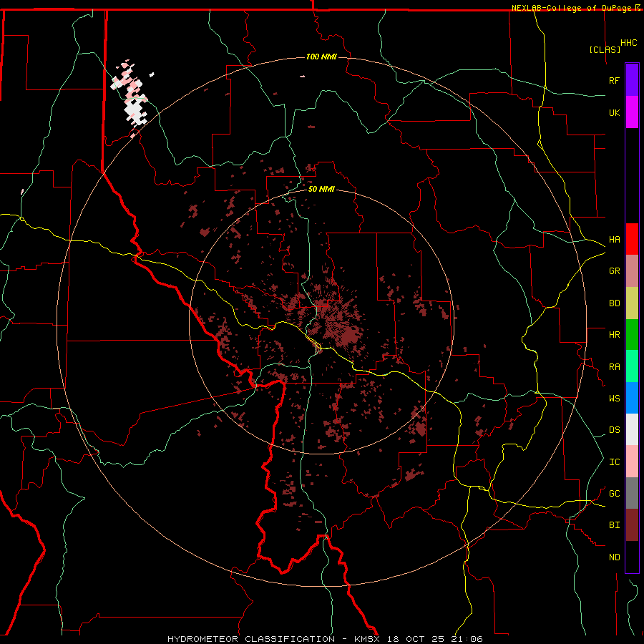Click the HA legend label
Image resolution: width=644 pixels, height=644 pixels.
point(614,239)
